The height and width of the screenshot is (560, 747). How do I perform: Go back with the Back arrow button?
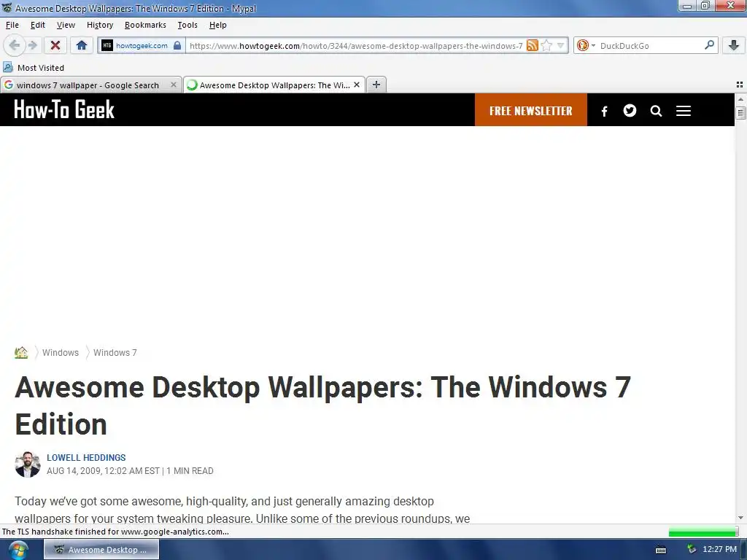pyautogui.click(x=14, y=45)
